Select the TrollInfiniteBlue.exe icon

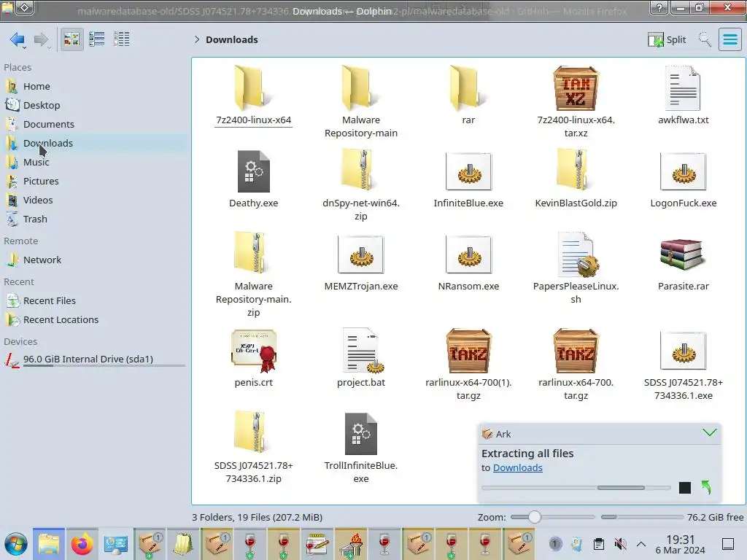(x=360, y=434)
